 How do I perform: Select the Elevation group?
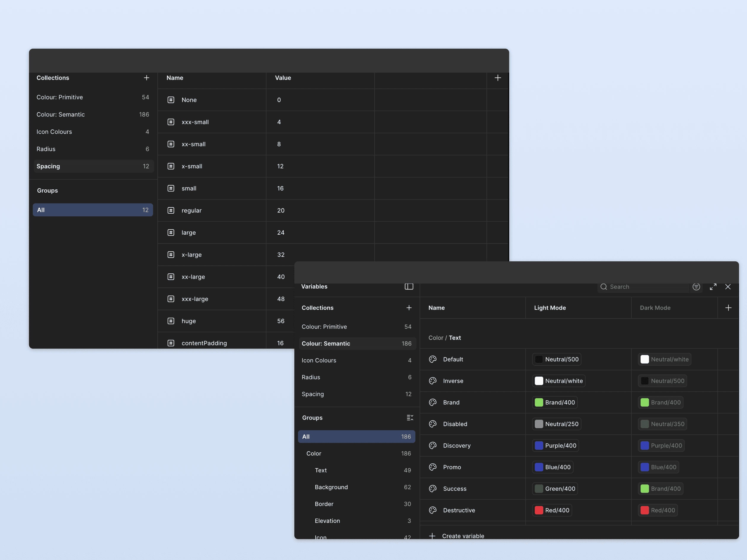point(356,521)
